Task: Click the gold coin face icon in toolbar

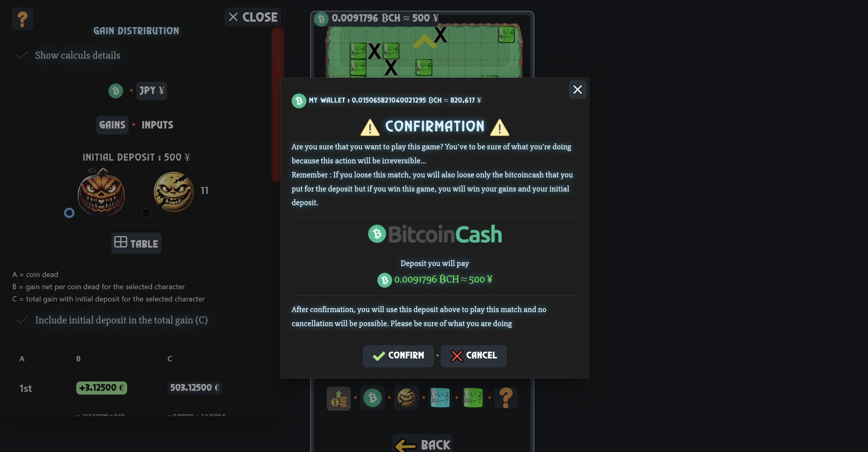Action: pos(406,398)
